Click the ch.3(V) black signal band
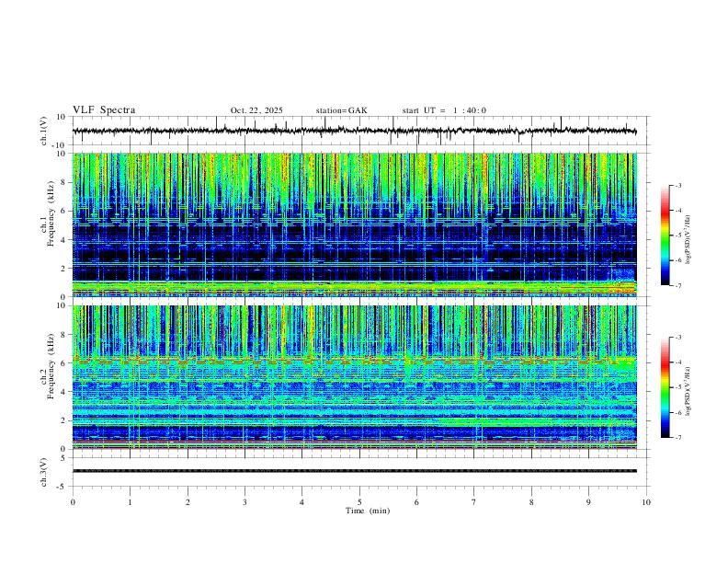This screenshot has width=728, height=563. point(354,471)
